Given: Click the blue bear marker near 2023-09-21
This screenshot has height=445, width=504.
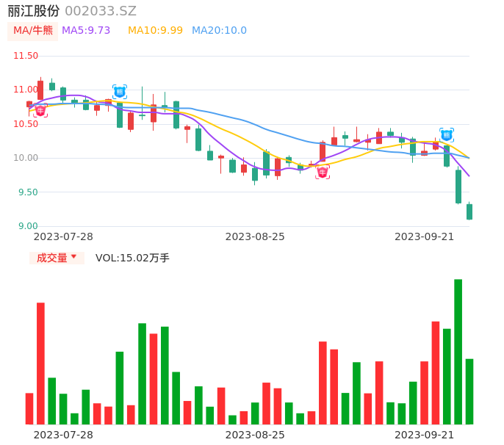Looking at the screenshot, I should coord(447,135).
